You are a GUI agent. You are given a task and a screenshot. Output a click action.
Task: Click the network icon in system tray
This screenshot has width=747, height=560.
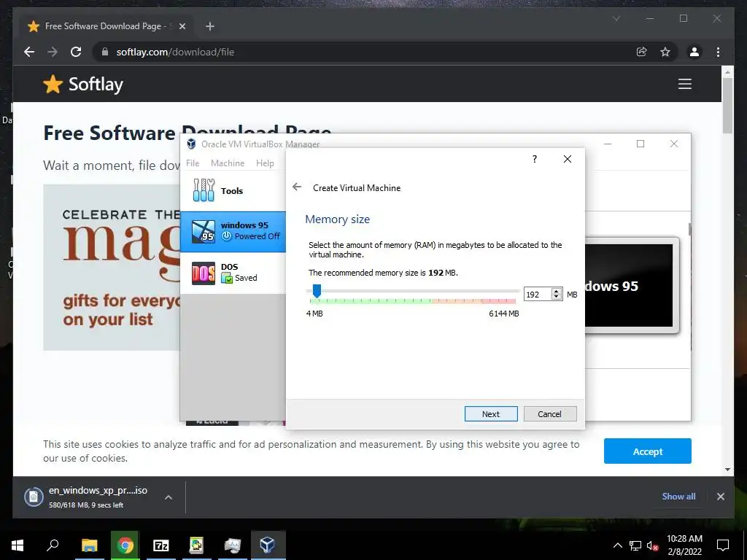click(x=635, y=545)
